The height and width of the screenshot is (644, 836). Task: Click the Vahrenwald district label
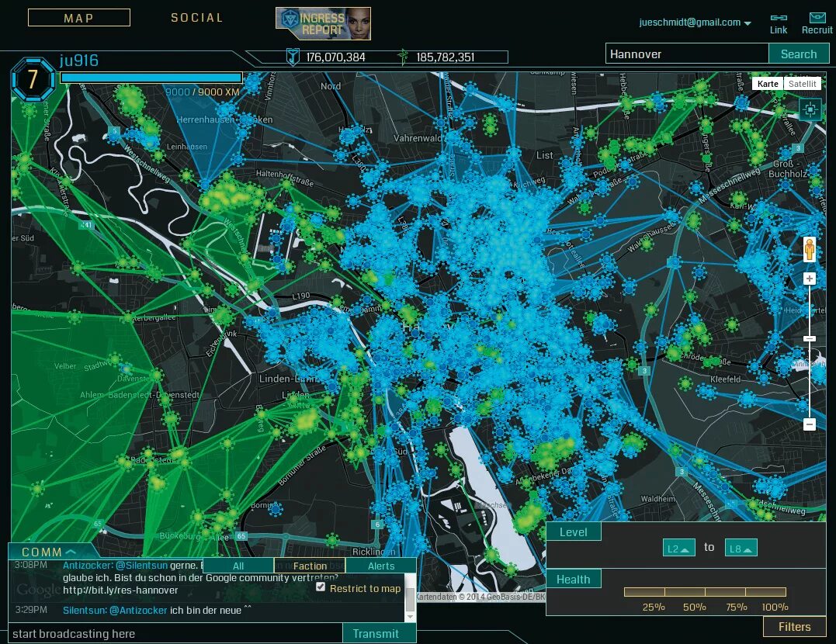point(418,139)
